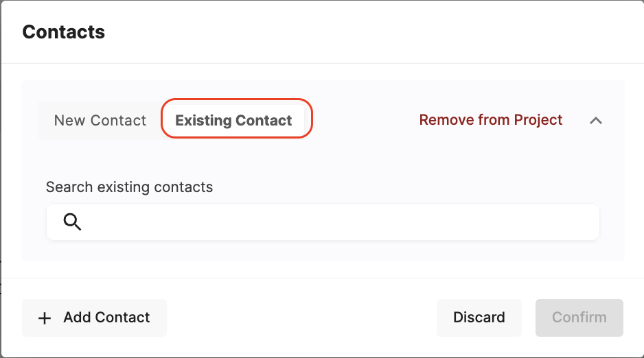The width and height of the screenshot is (644, 358).
Task: Click the Search existing contacts label
Action: [129, 187]
